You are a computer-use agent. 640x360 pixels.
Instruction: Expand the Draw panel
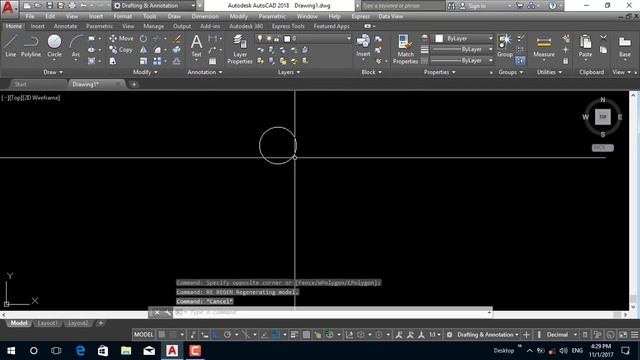[53, 72]
